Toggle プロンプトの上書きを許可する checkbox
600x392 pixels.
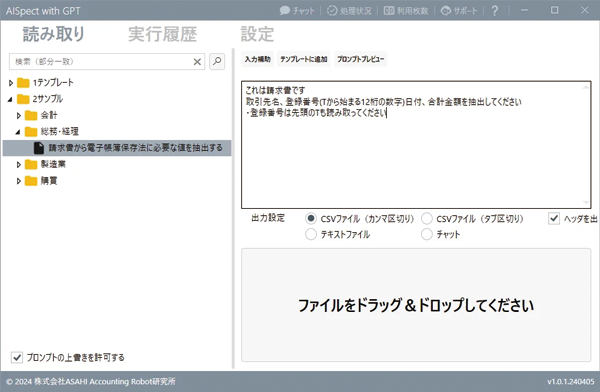[x=16, y=357]
